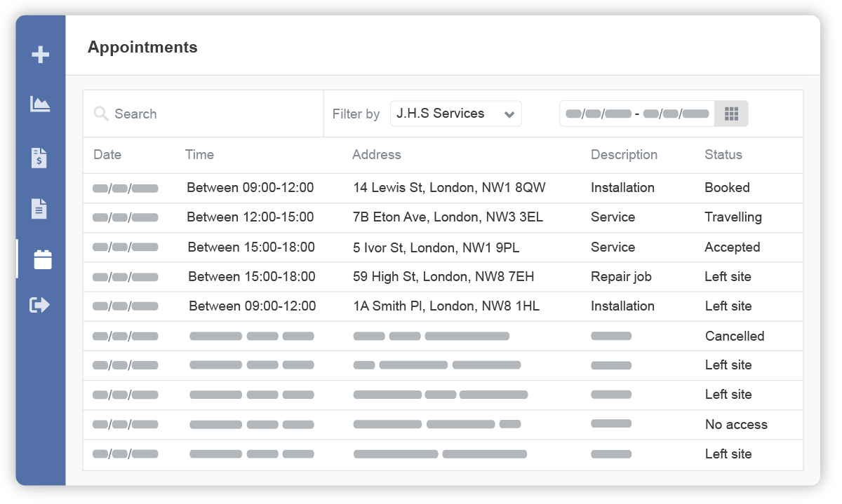Select the documents icon in the sidebar
The image size is (842, 504).
click(41, 208)
